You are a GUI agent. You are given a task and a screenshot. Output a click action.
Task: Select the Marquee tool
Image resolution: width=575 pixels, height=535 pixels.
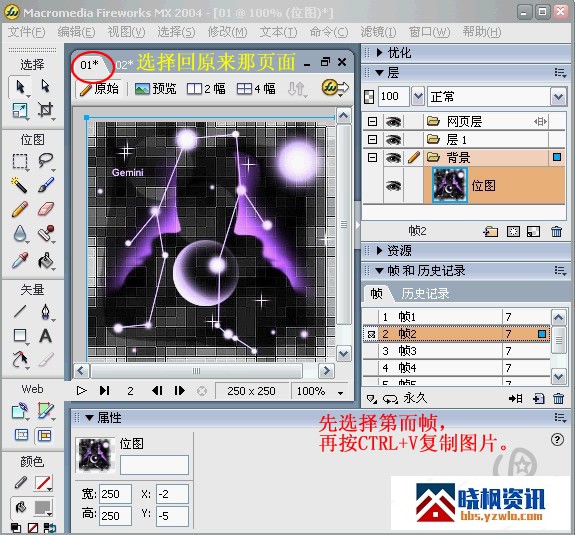20,161
